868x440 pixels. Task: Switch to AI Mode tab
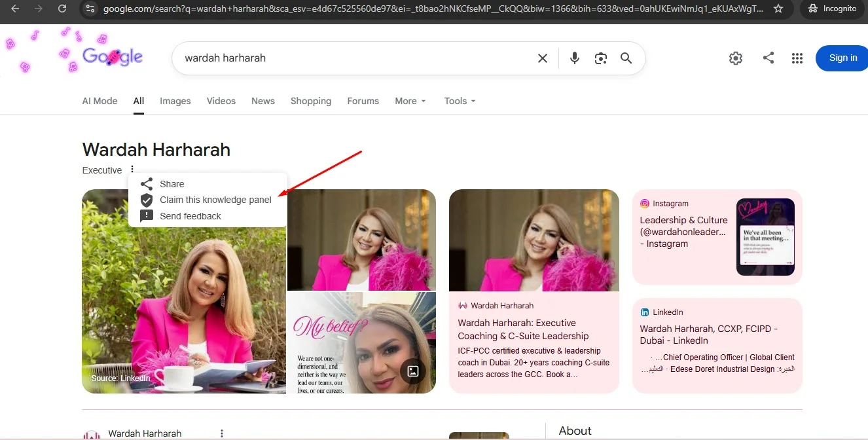(x=99, y=101)
